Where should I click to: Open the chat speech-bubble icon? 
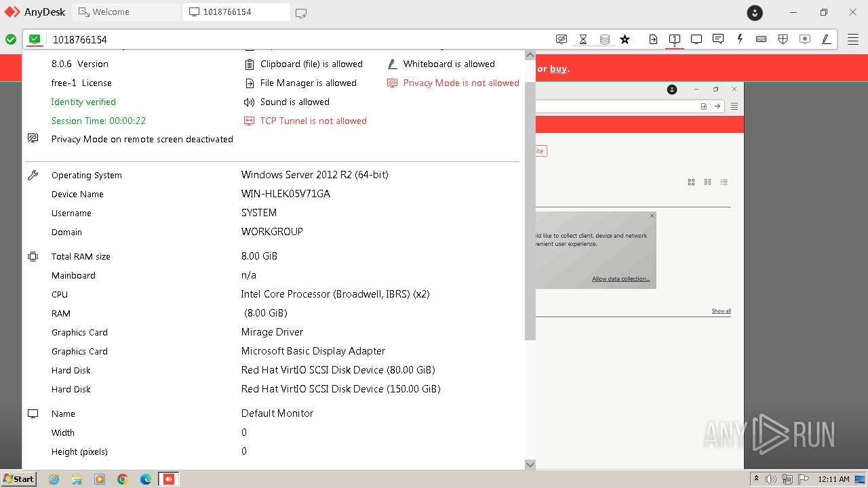click(718, 39)
